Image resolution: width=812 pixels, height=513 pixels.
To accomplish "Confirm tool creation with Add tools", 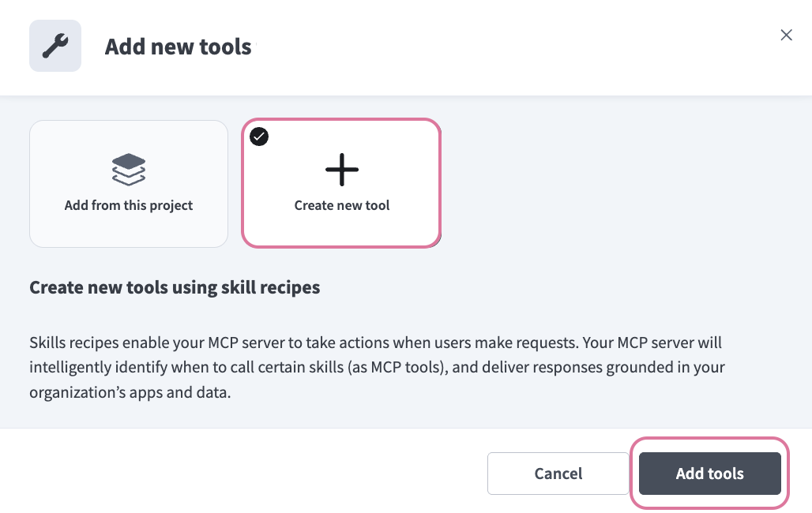I will tap(709, 474).
